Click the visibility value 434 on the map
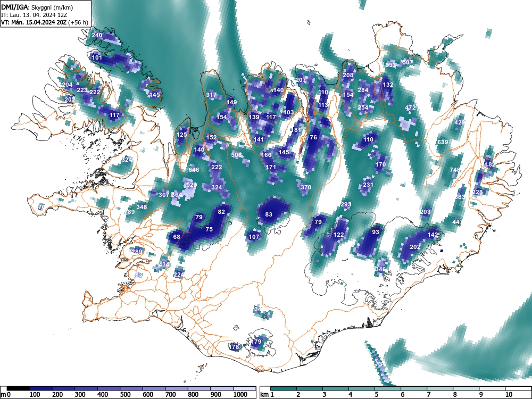 164,264
